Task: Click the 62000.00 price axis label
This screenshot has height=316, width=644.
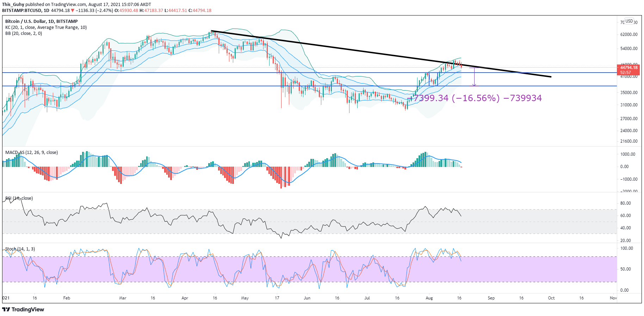Action: coord(629,35)
